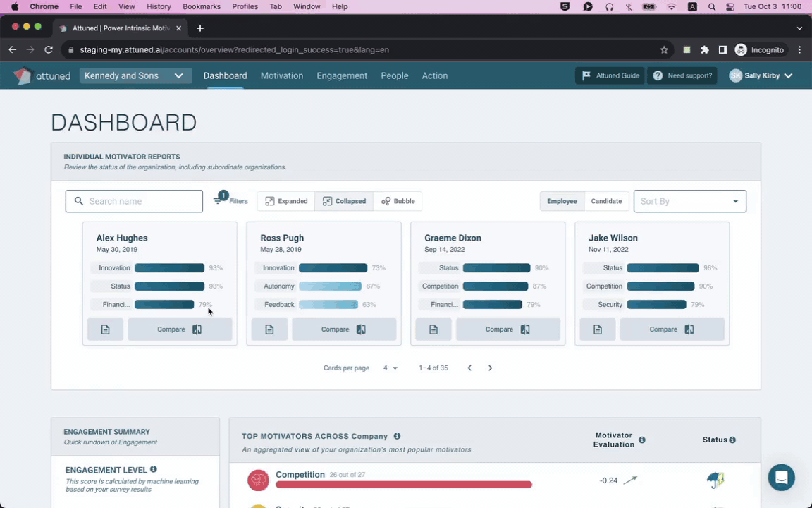Click info icon beside Top Motivators title
Image resolution: width=812 pixels, height=508 pixels.
397,436
